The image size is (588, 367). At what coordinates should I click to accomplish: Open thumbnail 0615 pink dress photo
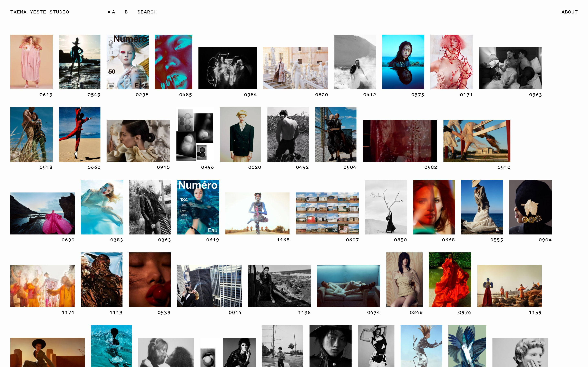[x=31, y=62]
